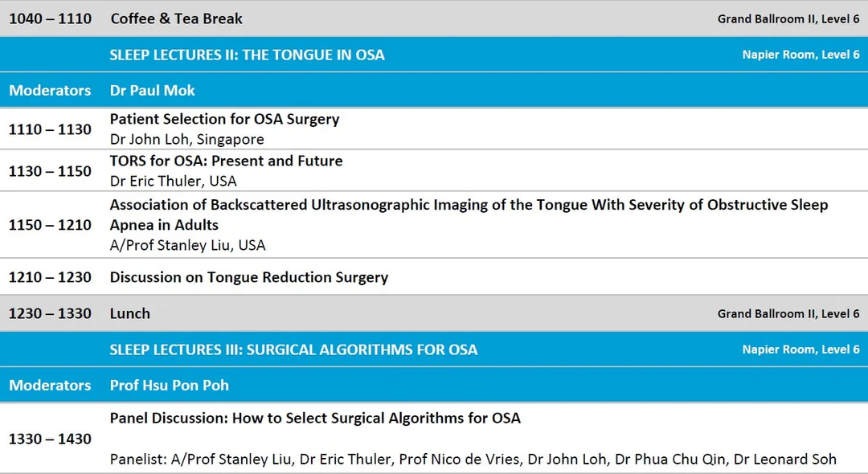Image resolution: width=868 pixels, height=474 pixels.
Task: Select Discussion on Tongue Reduction Surgery
Action: (x=249, y=277)
